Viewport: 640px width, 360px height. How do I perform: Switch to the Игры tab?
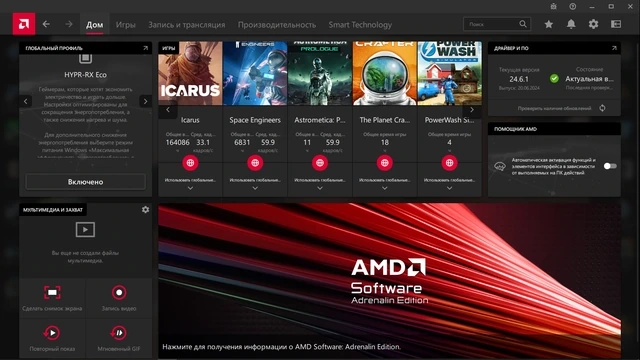(125, 24)
